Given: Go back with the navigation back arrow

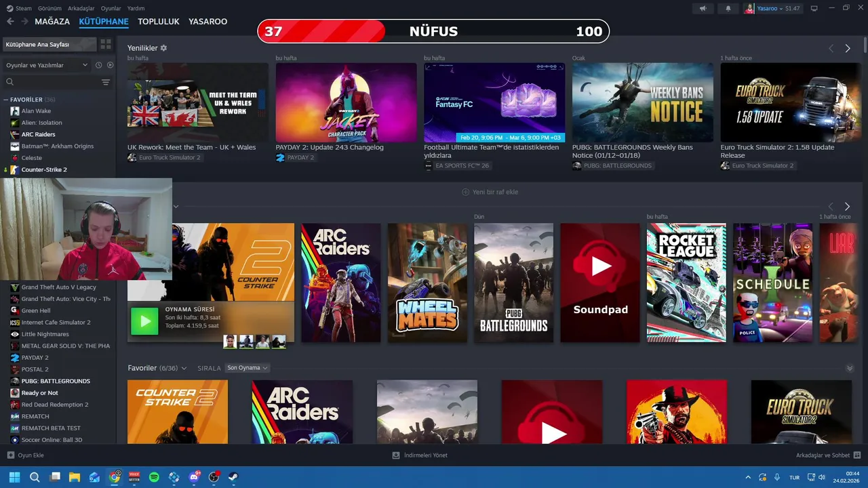Looking at the screenshot, I should click(x=10, y=22).
